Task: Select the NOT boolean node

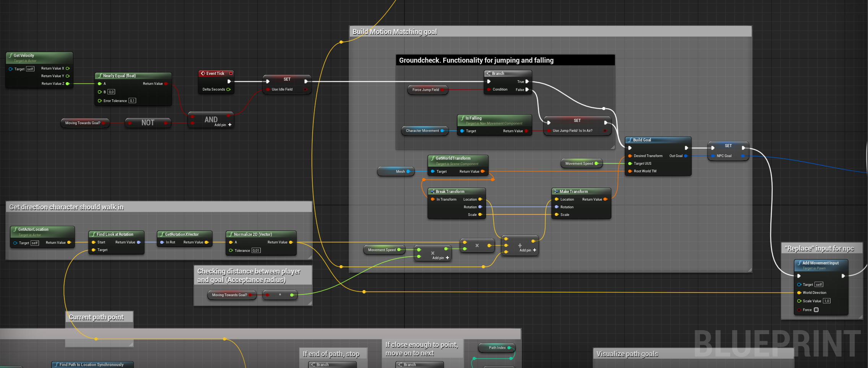Action: coord(148,123)
